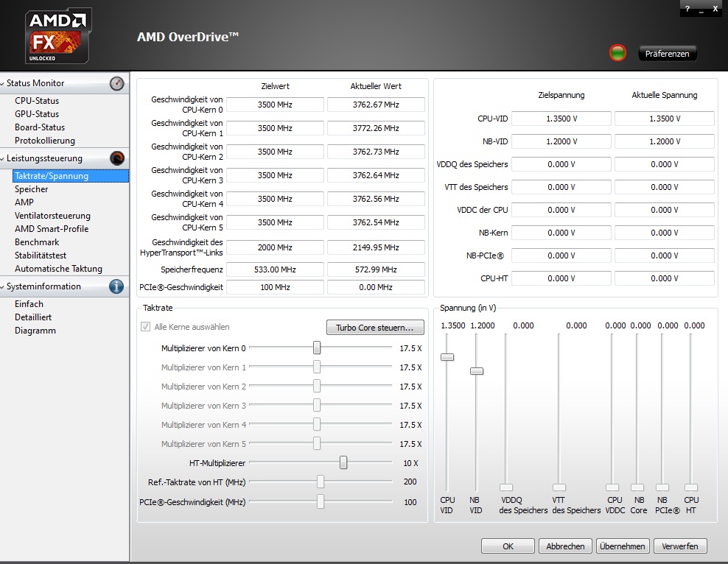Image resolution: width=728 pixels, height=564 pixels.
Task: Click the green status indicator light
Action: 617,53
